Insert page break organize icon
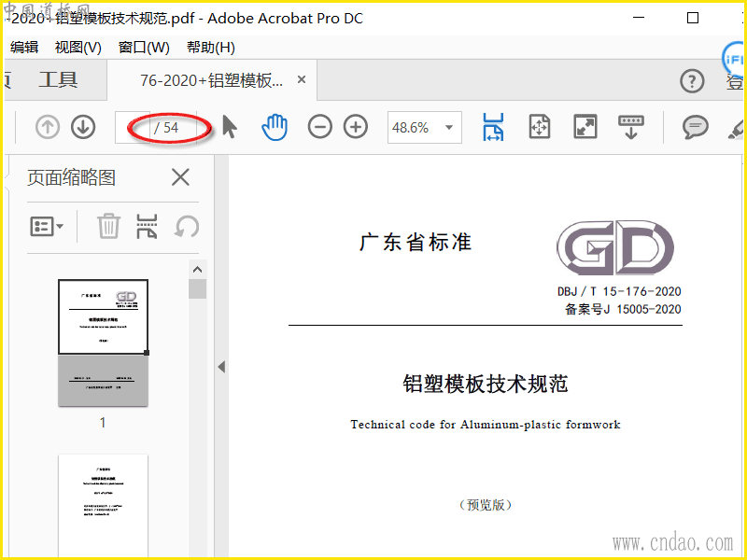Image resolution: width=747 pixels, height=560 pixels. (x=148, y=226)
